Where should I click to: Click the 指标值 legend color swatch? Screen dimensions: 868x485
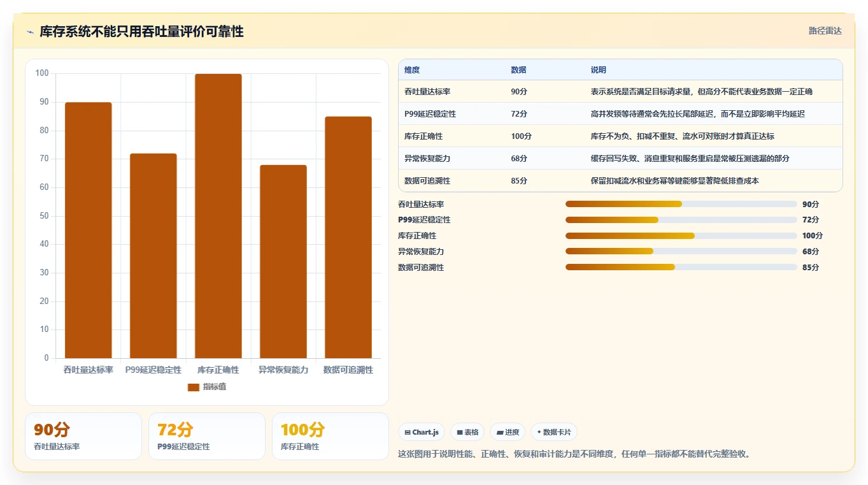tap(194, 387)
